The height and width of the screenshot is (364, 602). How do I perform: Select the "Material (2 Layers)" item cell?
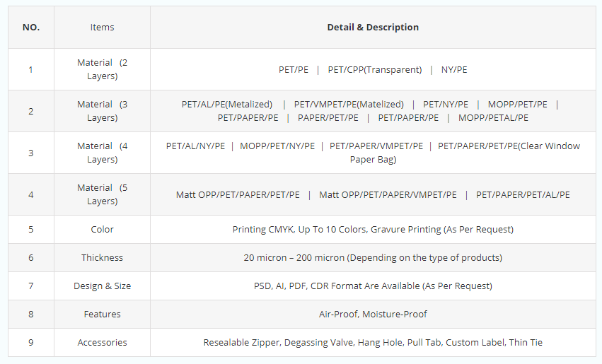pyautogui.click(x=102, y=69)
